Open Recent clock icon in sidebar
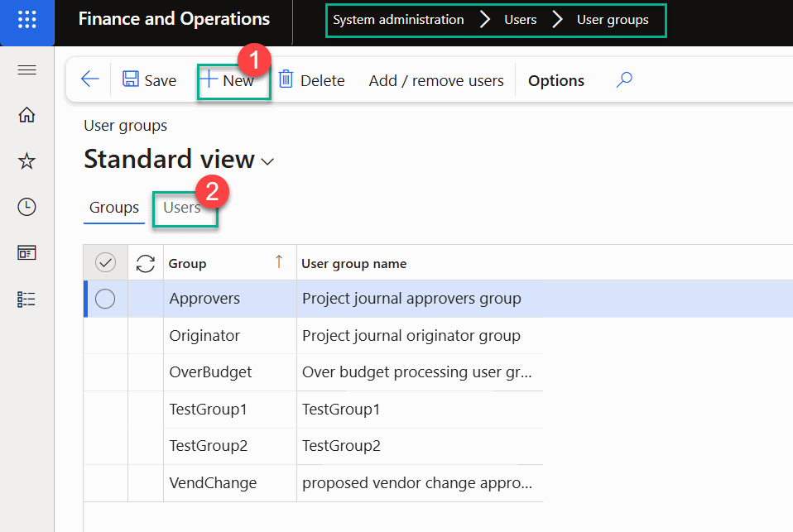The image size is (793, 532). click(26, 207)
